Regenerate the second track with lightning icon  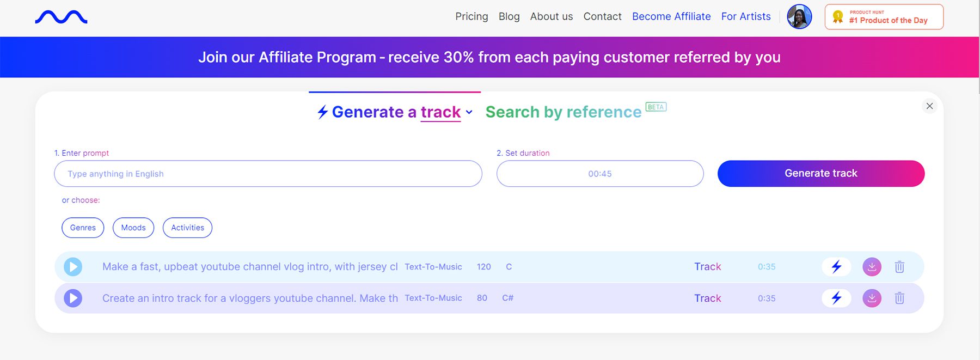[836, 298]
